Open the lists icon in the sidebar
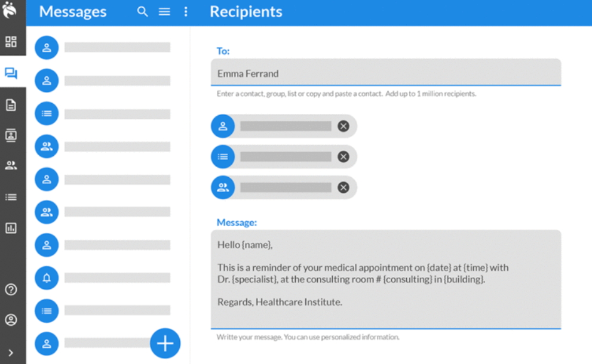Screen dimensions: 592x364 [11, 197]
